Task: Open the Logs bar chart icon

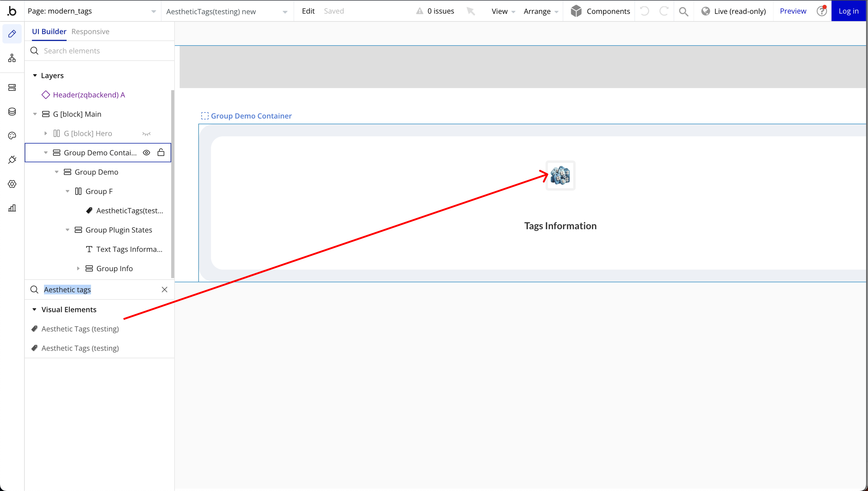Action: (x=12, y=208)
